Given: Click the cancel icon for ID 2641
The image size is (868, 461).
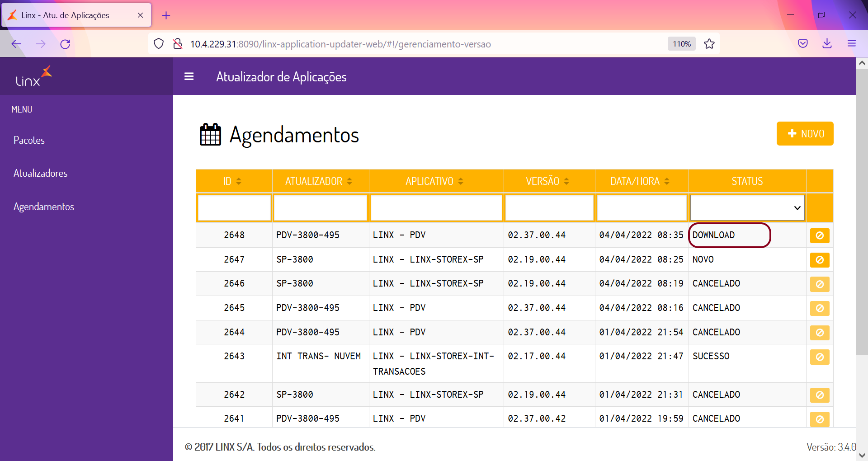Looking at the screenshot, I should [819, 419].
